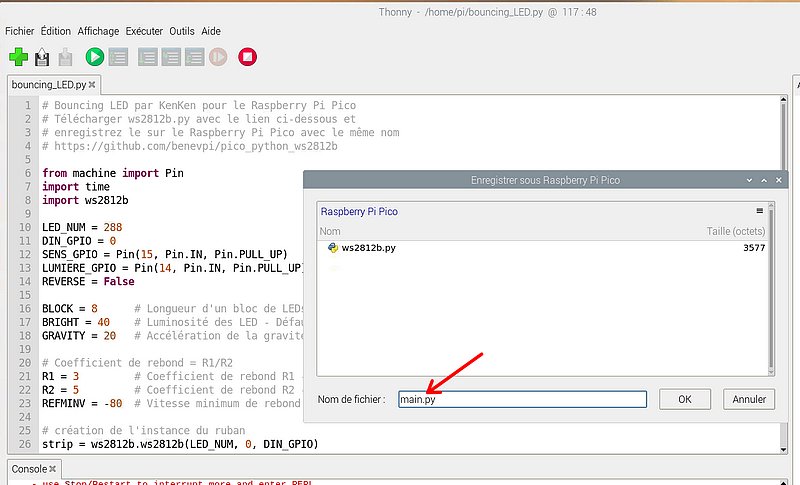Maximize the Enregistrer sous dialog
The width and height of the screenshot is (800, 485).
coord(764,180)
